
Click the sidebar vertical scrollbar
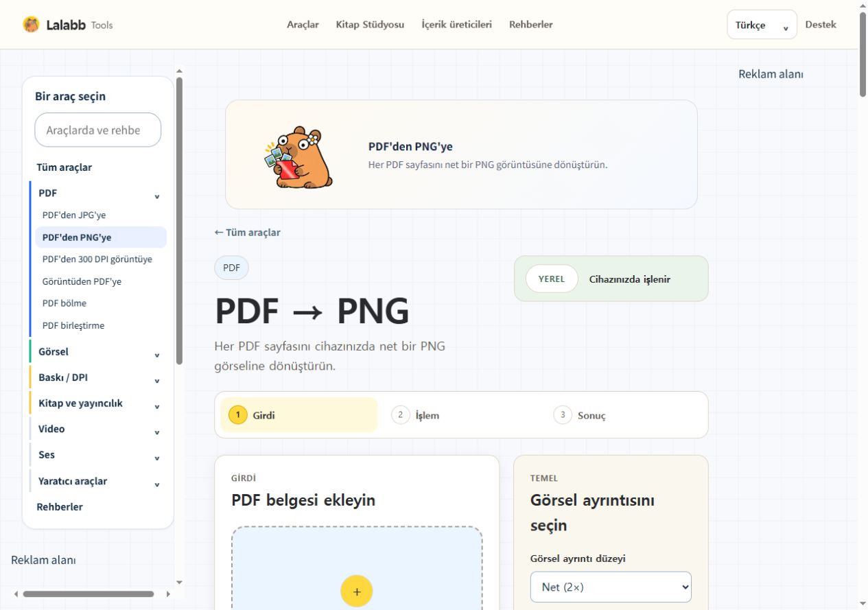coord(180,220)
